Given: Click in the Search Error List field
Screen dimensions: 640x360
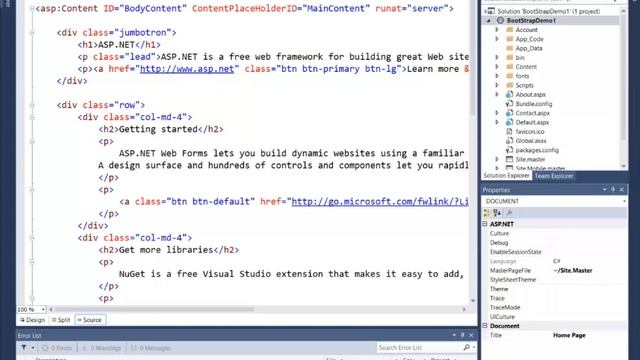Looking at the screenshot, I should [420, 347].
